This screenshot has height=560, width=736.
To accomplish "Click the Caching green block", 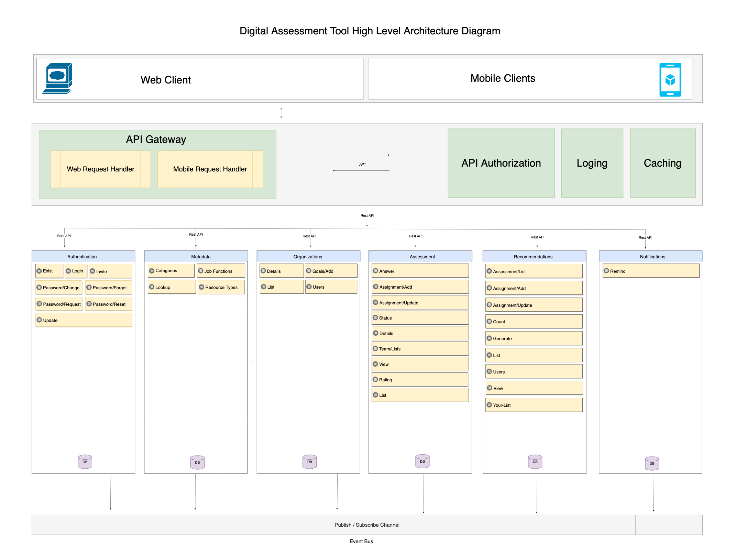I will click(x=662, y=163).
